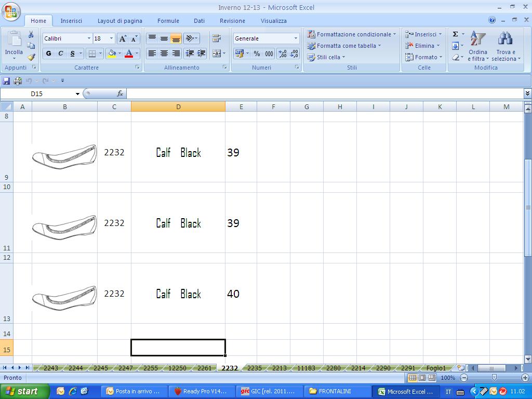532x399 pixels.
Task: Open the Calibri font name dropdown
Action: [89, 38]
